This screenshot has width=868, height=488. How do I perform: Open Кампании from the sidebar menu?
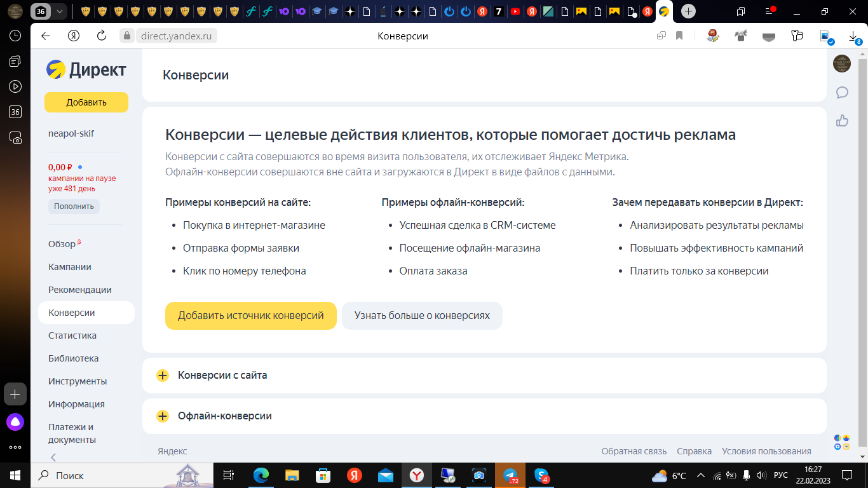coord(69,267)
